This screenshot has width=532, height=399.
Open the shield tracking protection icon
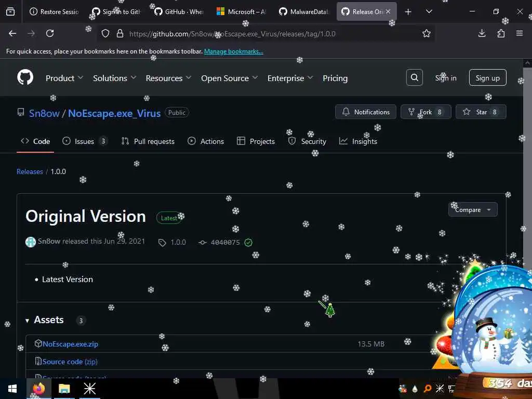click(105, 34)
